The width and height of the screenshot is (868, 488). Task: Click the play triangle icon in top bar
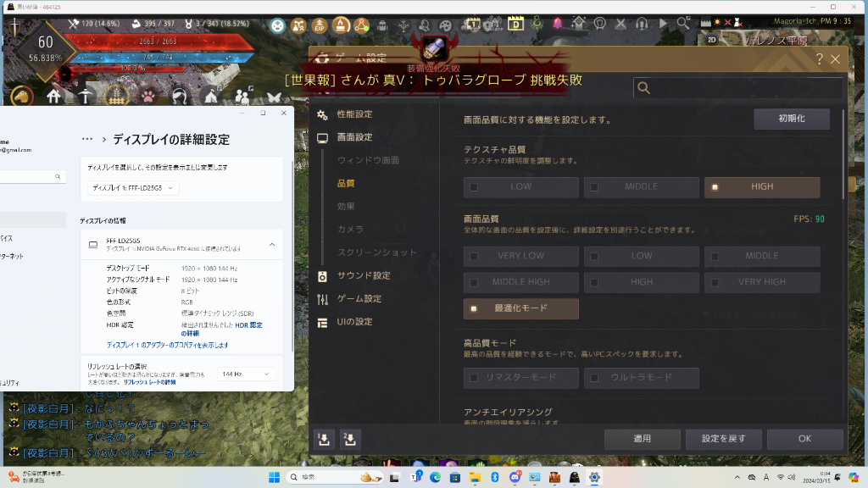[x=663, y=23]
